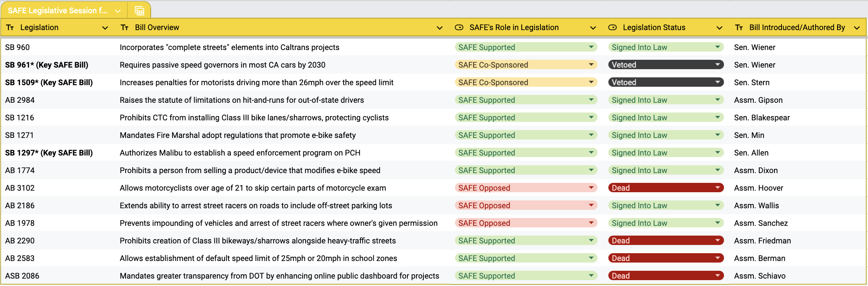Select overview cell about complete streets Caltrans projects
This screenshot has height=286, width=868.
282,47
